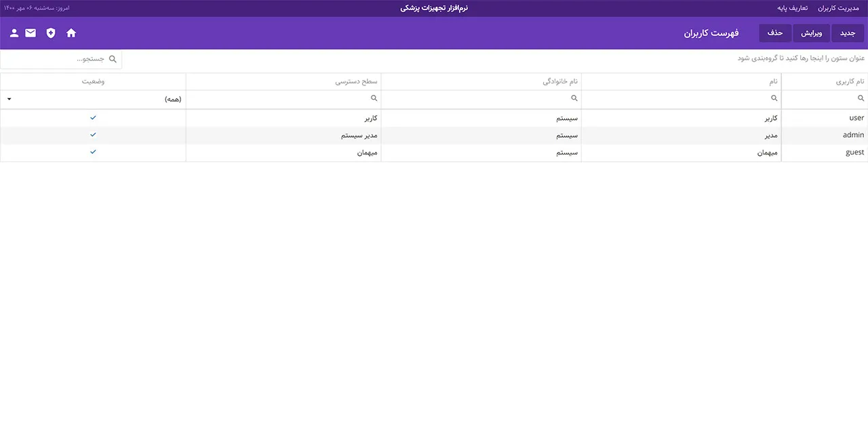Click the shield security icon

click(x=51, y=33)
